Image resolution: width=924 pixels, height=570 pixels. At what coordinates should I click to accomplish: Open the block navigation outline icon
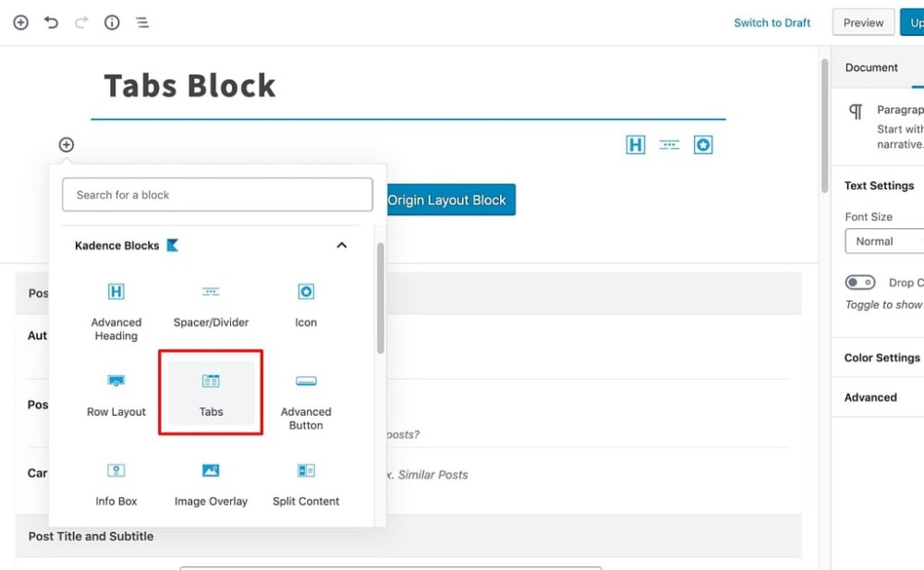tap(142, 22)
